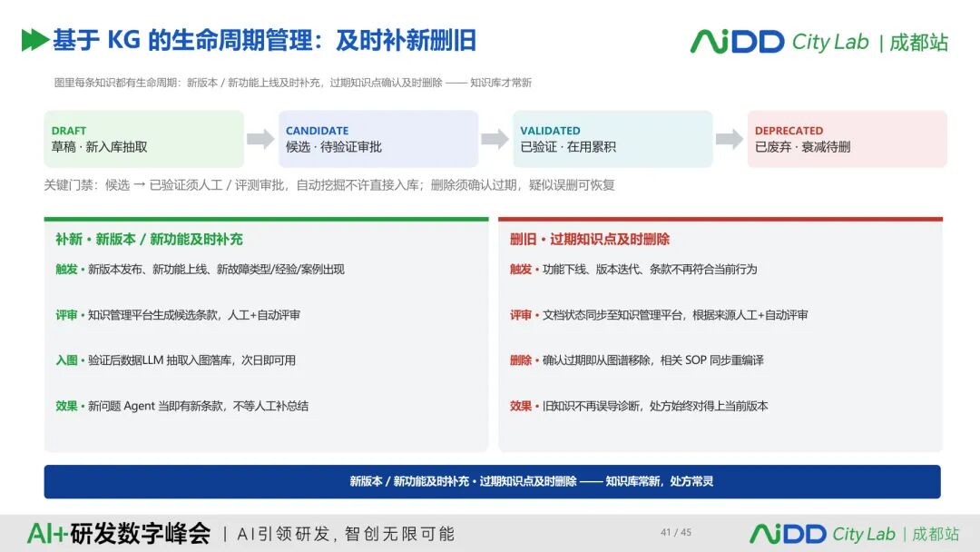Click the footer text AI+研发数字峰会
Screen dimensions: 980x552
point(119,534)
